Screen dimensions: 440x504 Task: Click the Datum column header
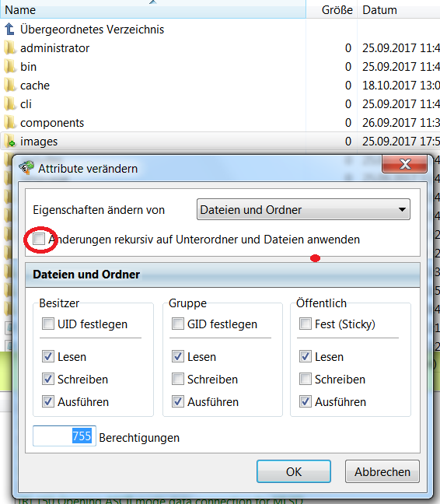click(x=399, y=10)
